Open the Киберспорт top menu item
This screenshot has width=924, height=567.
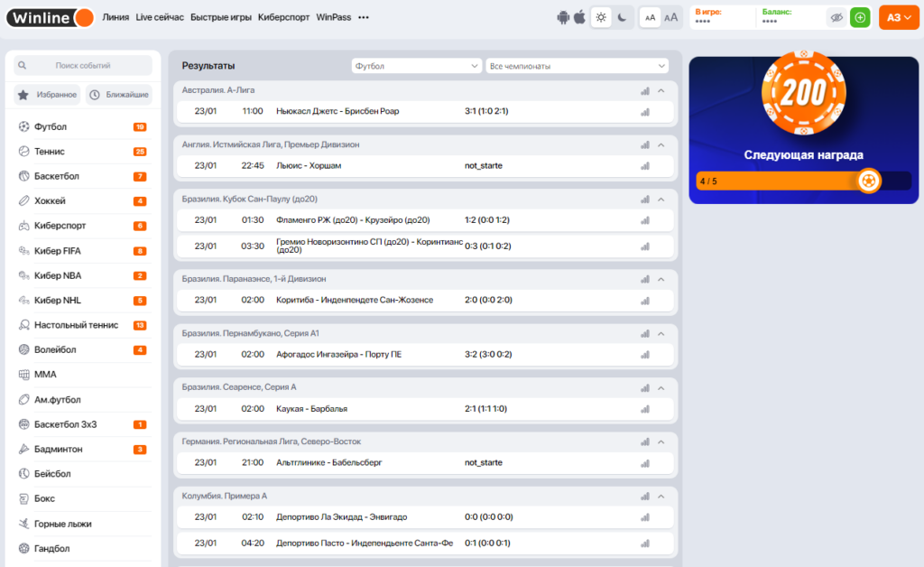coord(283,17)
